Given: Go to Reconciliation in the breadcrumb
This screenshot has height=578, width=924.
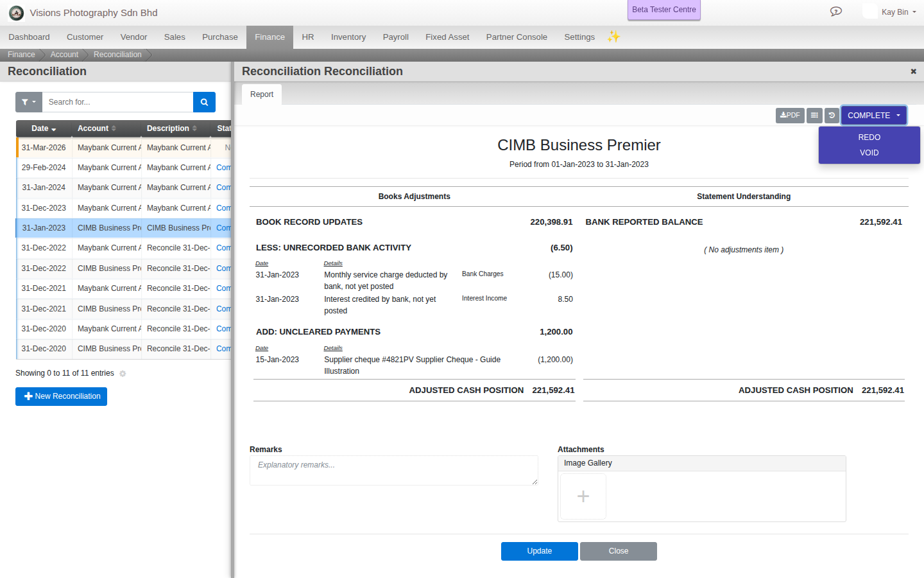Looking at the screenshot, I should pos(117,55).
